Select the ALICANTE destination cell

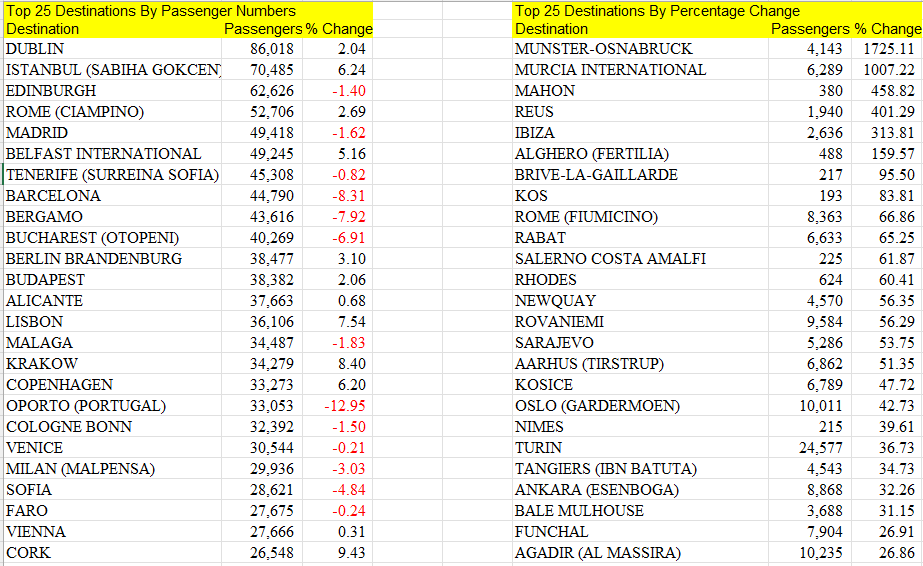(112, 301)
